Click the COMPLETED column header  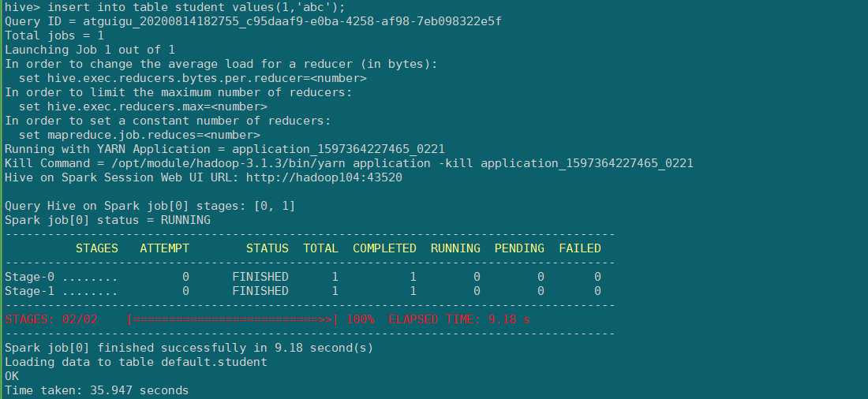385,248
